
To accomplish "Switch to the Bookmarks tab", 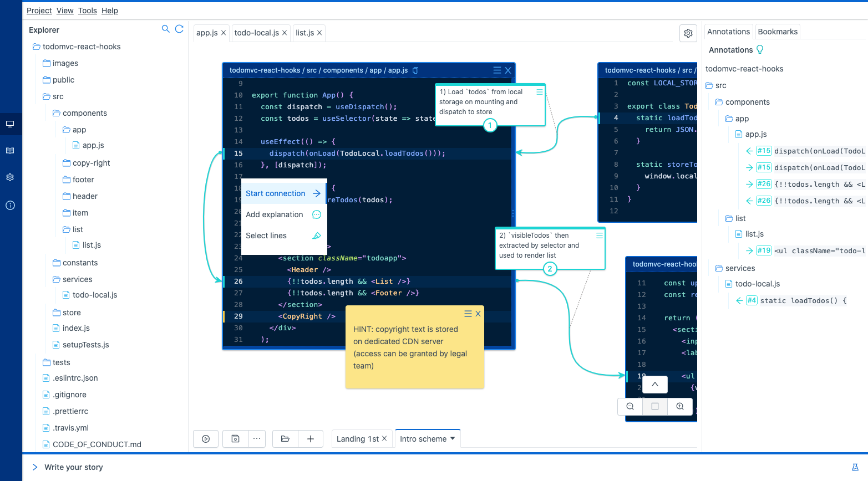I will tap(778, 32).
